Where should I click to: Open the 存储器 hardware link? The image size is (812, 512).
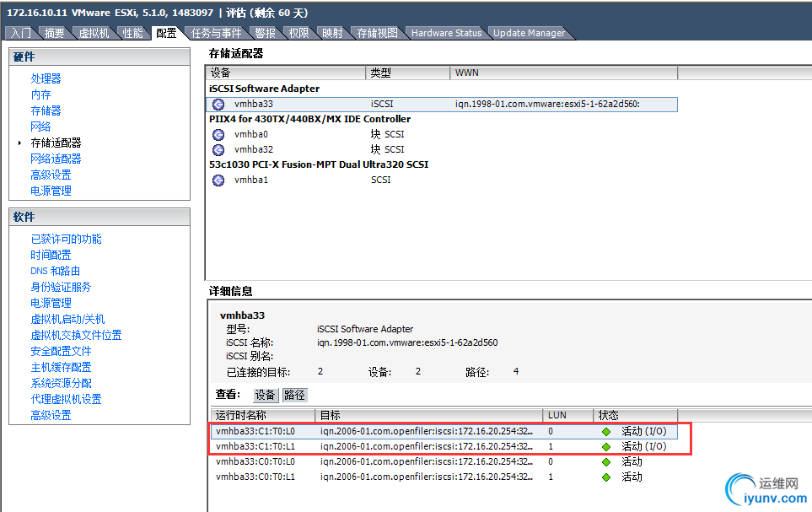(x=46, y=110)
